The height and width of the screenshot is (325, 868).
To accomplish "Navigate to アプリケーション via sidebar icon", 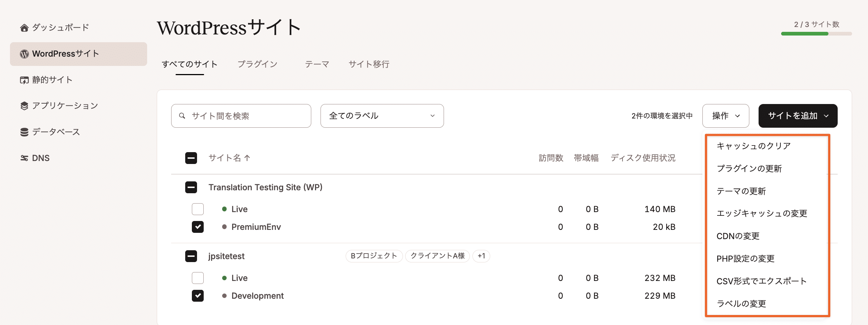I will pos(24,105).
